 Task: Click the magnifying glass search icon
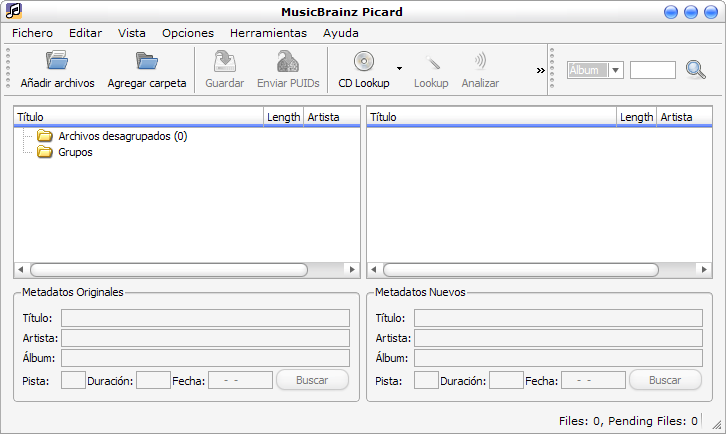pyautogui.click(x=696, y=70)
